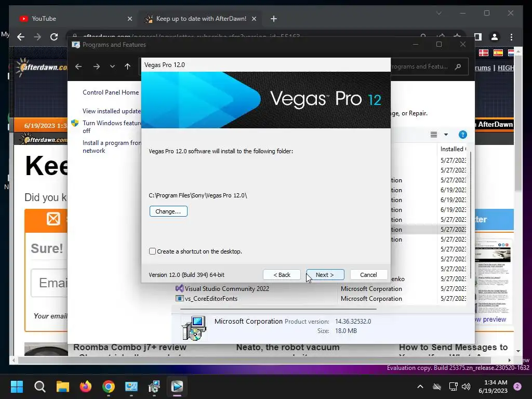Screen dimensions: 532x399
Task: Click the Visual Studio icon in program list
Action: (x=179, y=288)
